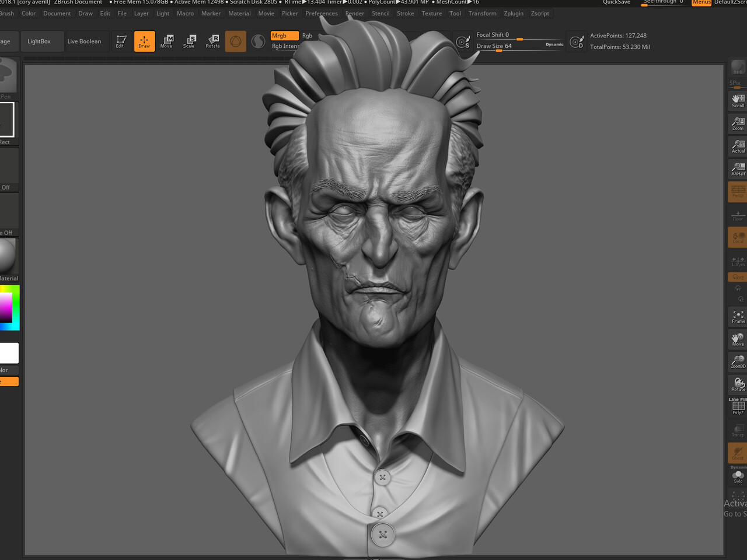The width and height of the screenshot is (747, 560).
Task: Choose the Scale tool in toolbar
Action: (190, 41)
